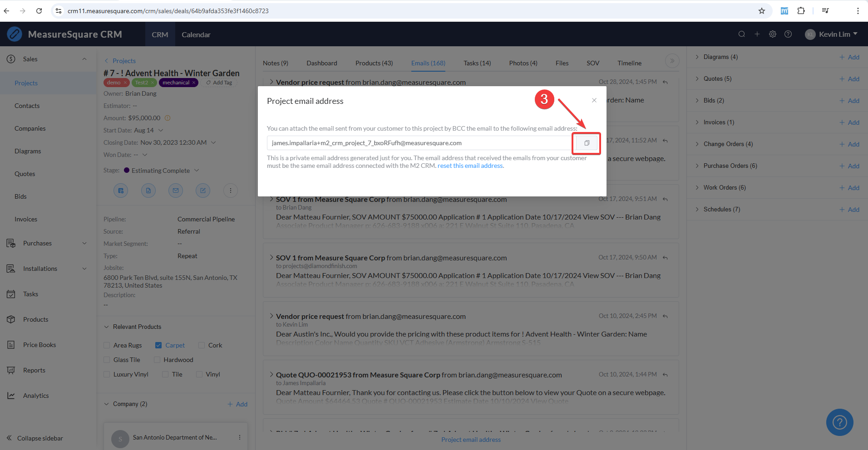The height and width of the screenshot is (450, 868).
Task: Expand the Purchases sidebar section
Action: tap(84, 243)
